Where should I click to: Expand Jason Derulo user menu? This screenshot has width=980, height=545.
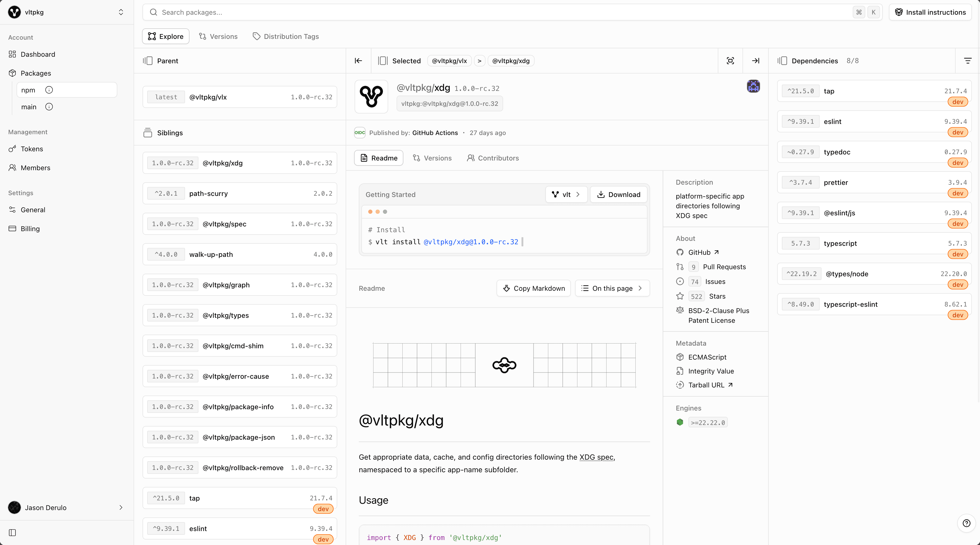pos(67,507)
